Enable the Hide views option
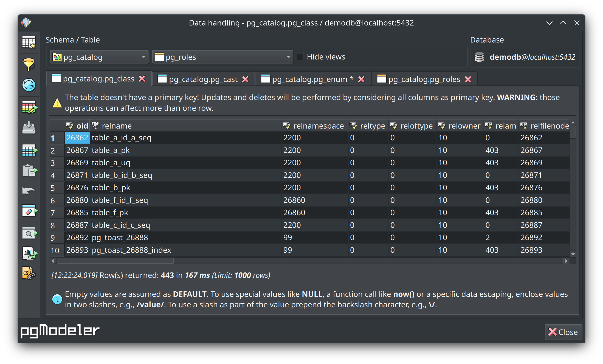603x364 pixels. [x=301, y=56]
